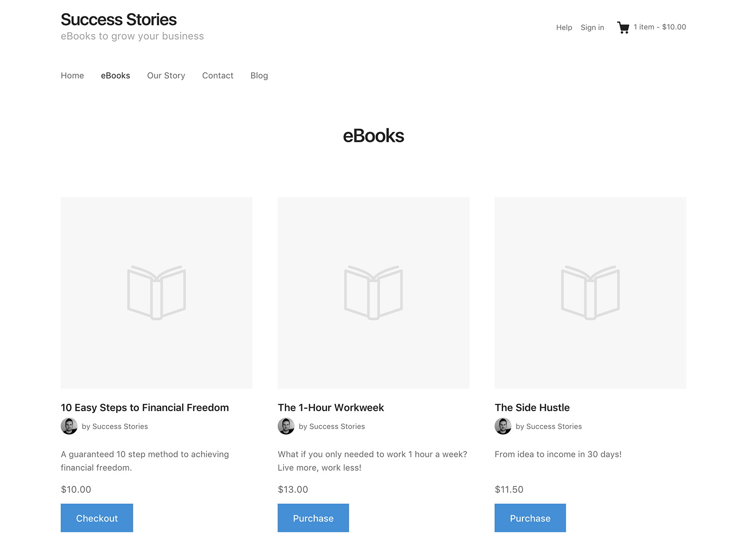Click the Checkout button
747x560 pixels.
(97, 518)
